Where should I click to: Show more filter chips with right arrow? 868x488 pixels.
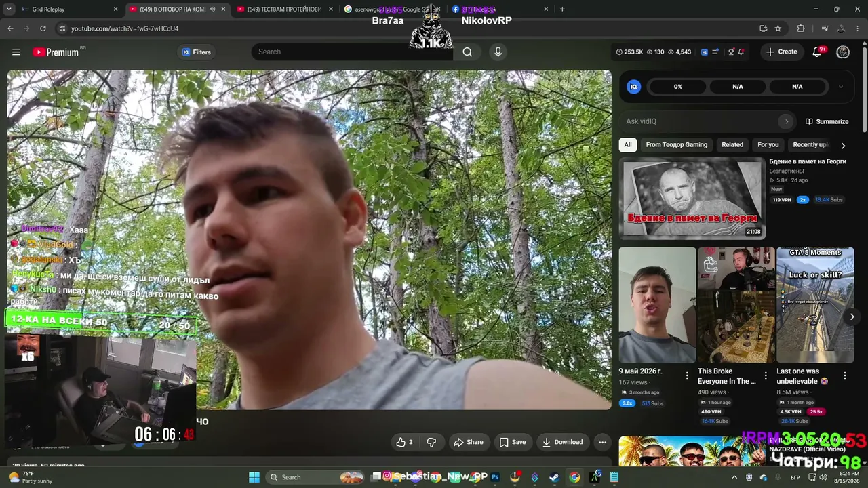[843, 145]
